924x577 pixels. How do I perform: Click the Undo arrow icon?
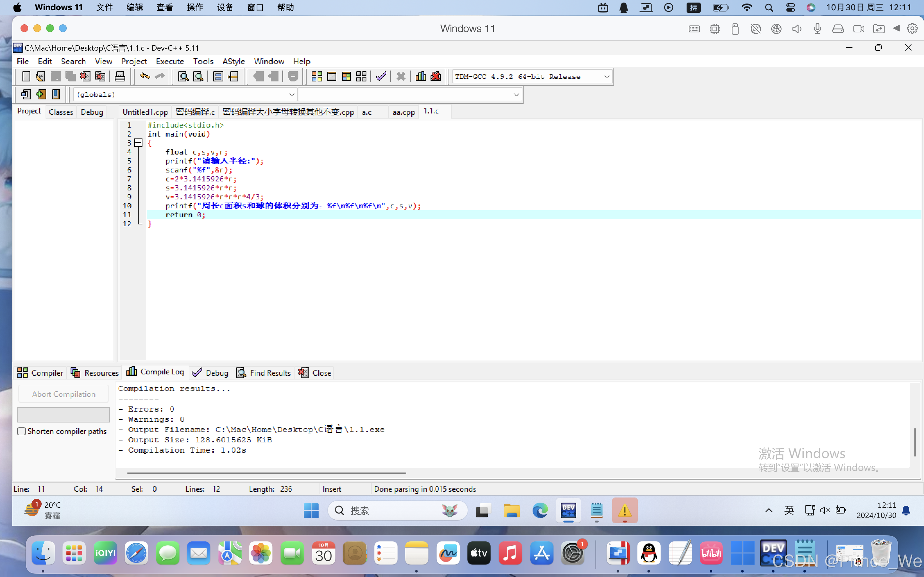(x=145, y=76)
